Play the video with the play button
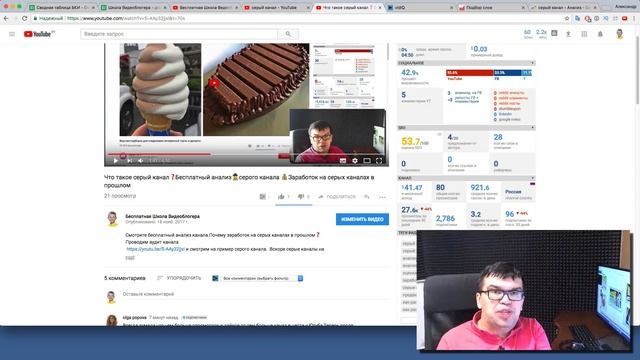The width and height of the screenshot is (640, 360). [116, 161]
